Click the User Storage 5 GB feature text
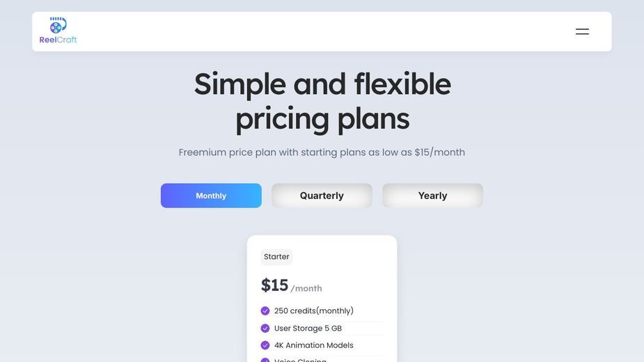Image resolution: width=644 pixels, height=362 pixels. pyautogui.click(x=308, y=329)
